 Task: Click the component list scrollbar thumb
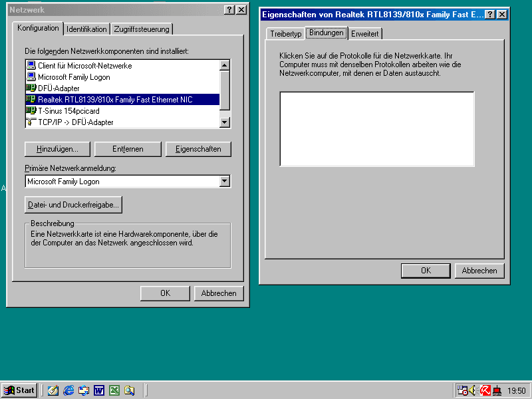(225, 90)
